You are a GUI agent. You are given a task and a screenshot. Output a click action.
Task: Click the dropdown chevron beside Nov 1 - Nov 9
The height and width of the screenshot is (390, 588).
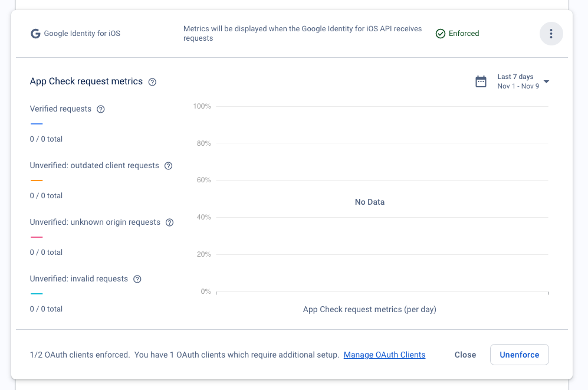click(546, 81)
